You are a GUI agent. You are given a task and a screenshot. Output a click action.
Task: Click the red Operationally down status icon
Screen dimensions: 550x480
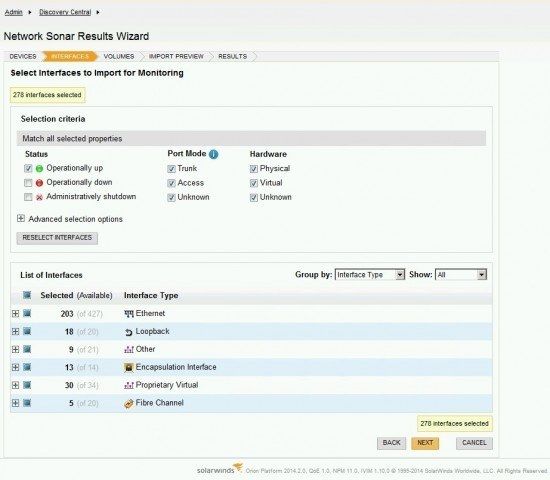tap(39, 183)
